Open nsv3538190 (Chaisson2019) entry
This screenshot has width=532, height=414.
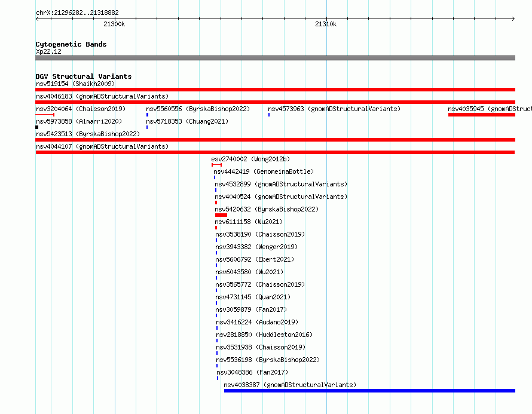(x=260, y=234)
